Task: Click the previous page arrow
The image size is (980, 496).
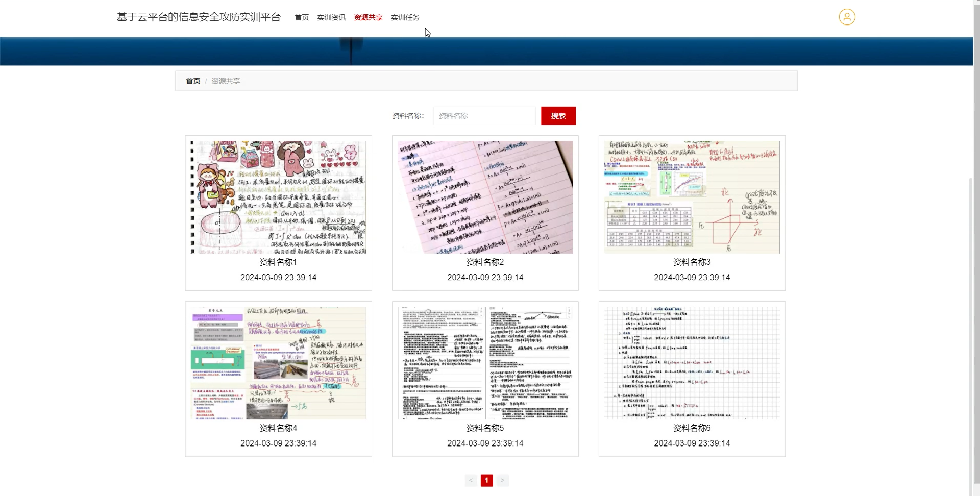Action: coord(471,480)
